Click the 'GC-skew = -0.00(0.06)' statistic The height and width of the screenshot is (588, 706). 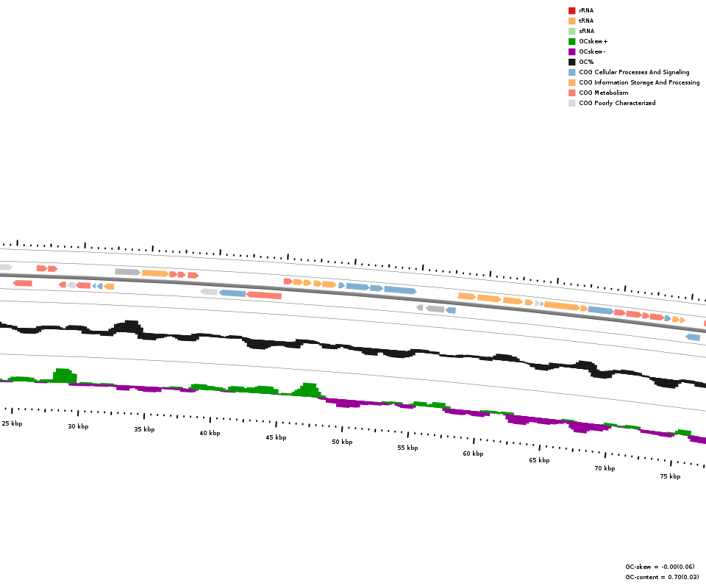point(660,567)
